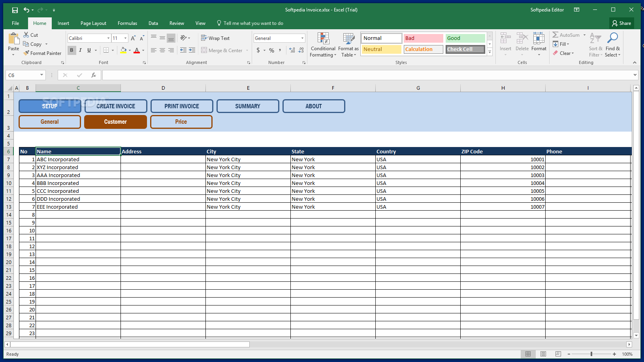Open Sort & Filter
Image resolution: width=644 pixels, height=362 pixels.
[x=595, y=45]
